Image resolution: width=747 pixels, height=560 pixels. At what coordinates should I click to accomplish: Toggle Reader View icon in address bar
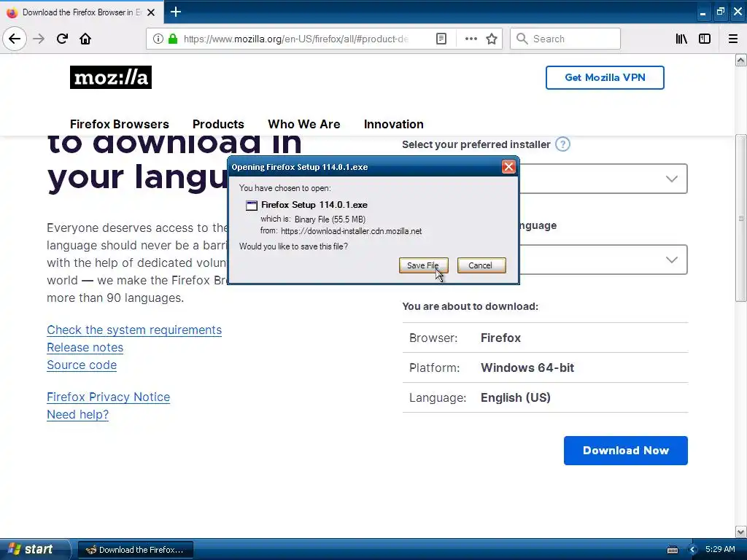[x=441, y=39]
